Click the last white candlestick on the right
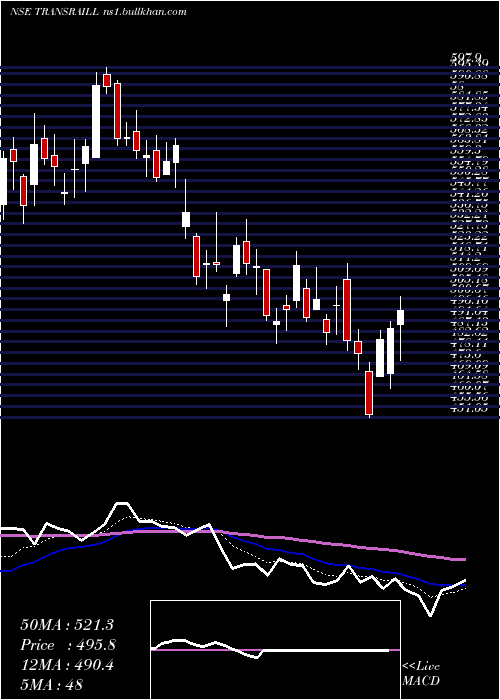Viewport: 500px width, 700px height. click(400, 317)
